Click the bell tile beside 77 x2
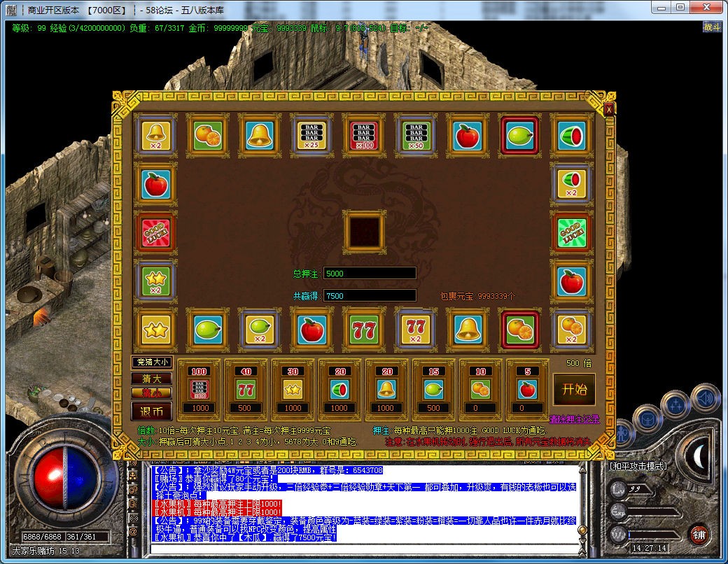The width and height of the screenshot is (728, 564). pos(468,330)
